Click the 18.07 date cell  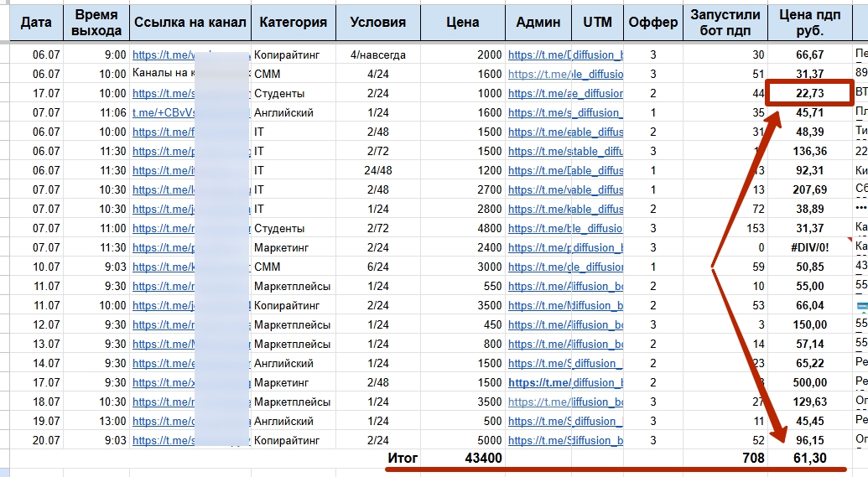pyautogui.click(x=37, y=402)
